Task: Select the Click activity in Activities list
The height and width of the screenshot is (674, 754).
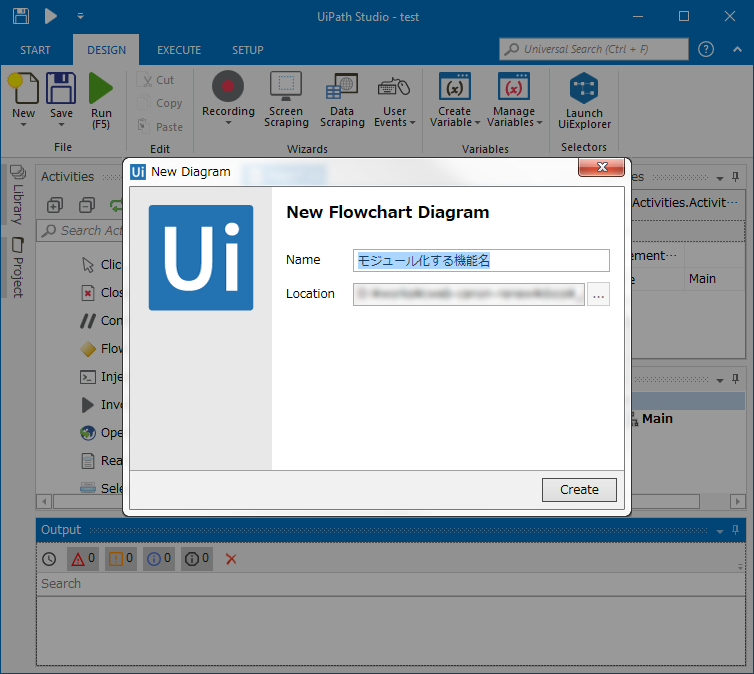Action: click(x=101, y=264)
